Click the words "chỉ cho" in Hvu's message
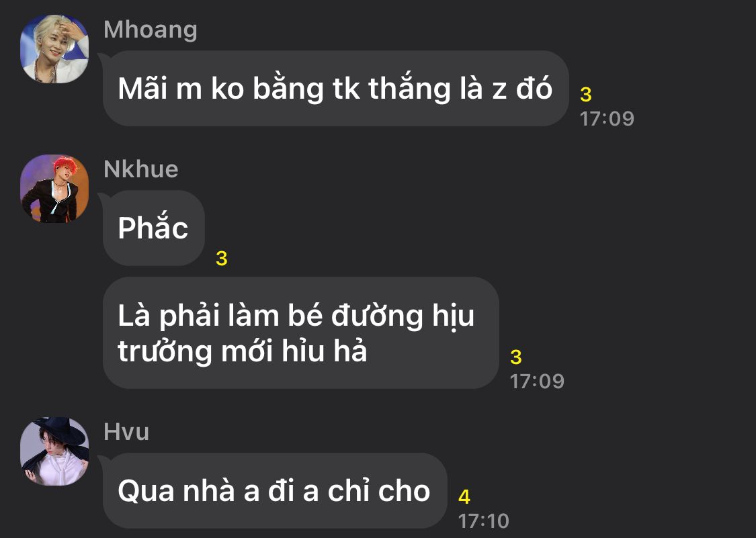Image resolution: width=756 pixels, height=538 pixels. coord(379,491)
